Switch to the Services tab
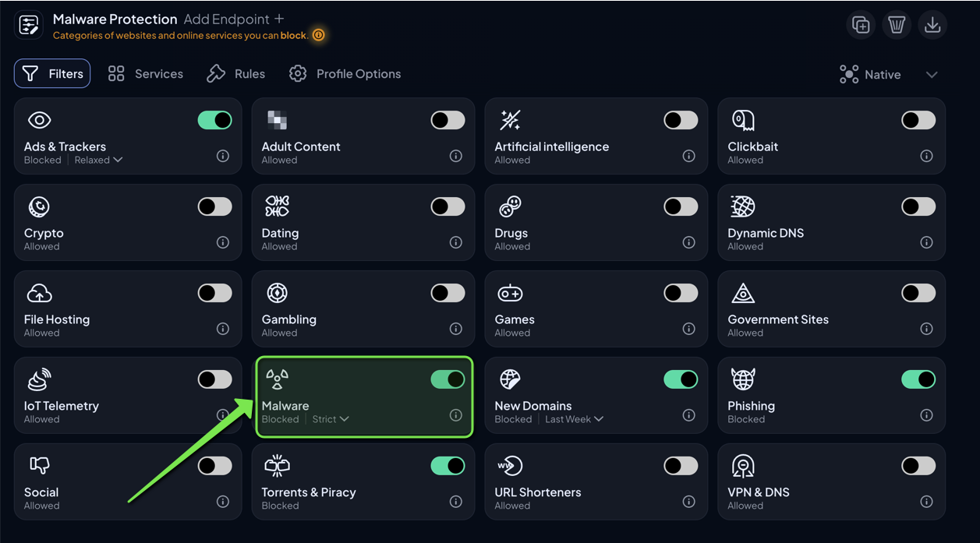 (x=146, y=74)
